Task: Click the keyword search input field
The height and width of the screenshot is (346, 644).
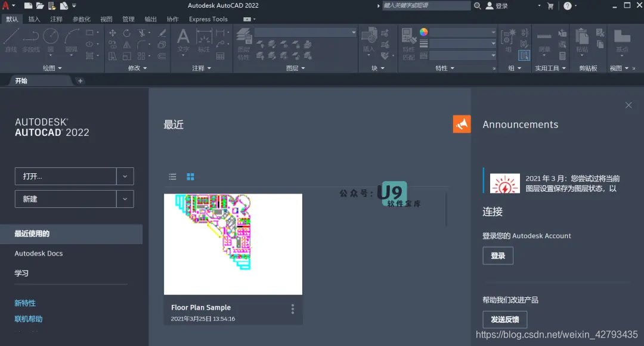Action: tap(426, 5)
